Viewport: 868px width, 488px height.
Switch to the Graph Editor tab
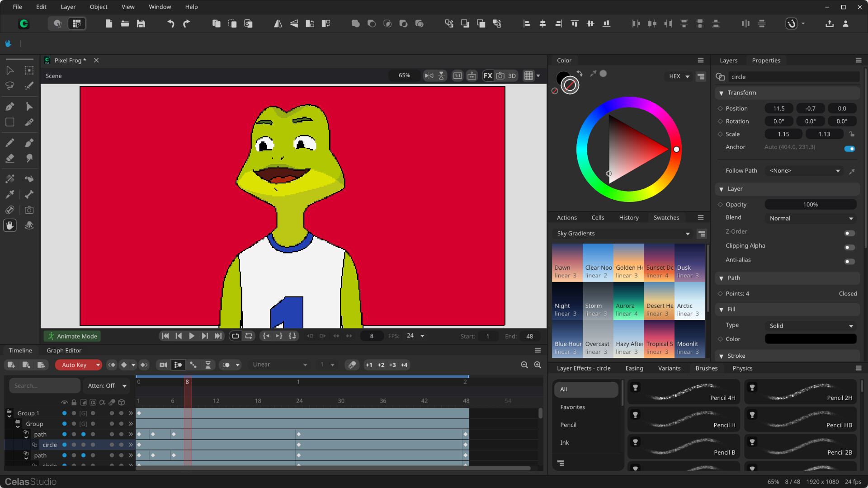[x=64, y=350]
